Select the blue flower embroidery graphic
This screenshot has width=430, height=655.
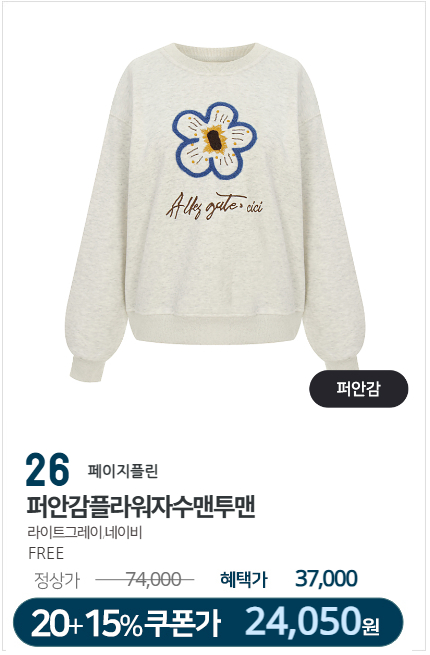coord(214,141)
